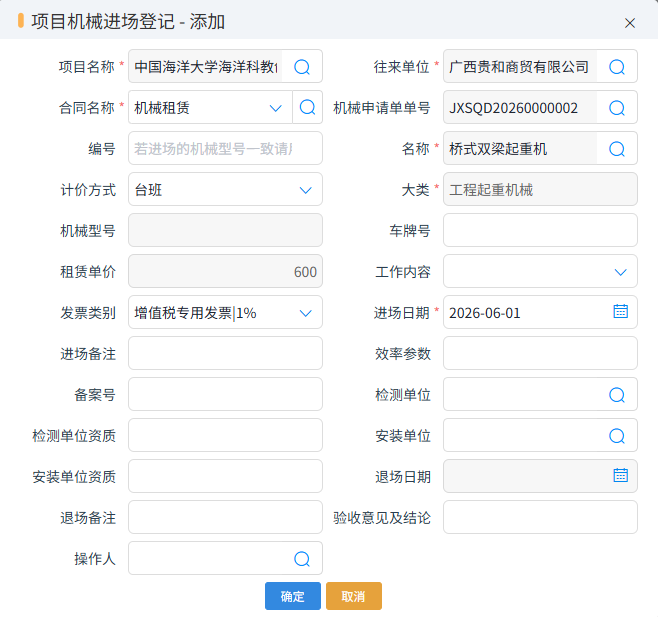Expand the 合同名称 dropdown showing 机械租赁
The image size is (658, 617).
click(x=275, y=108)
